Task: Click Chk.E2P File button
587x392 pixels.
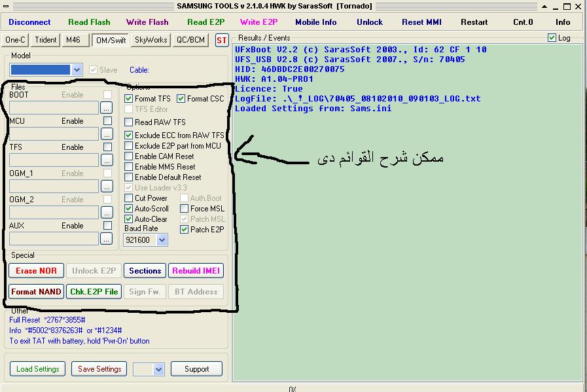Action: [x=94, y=292]
